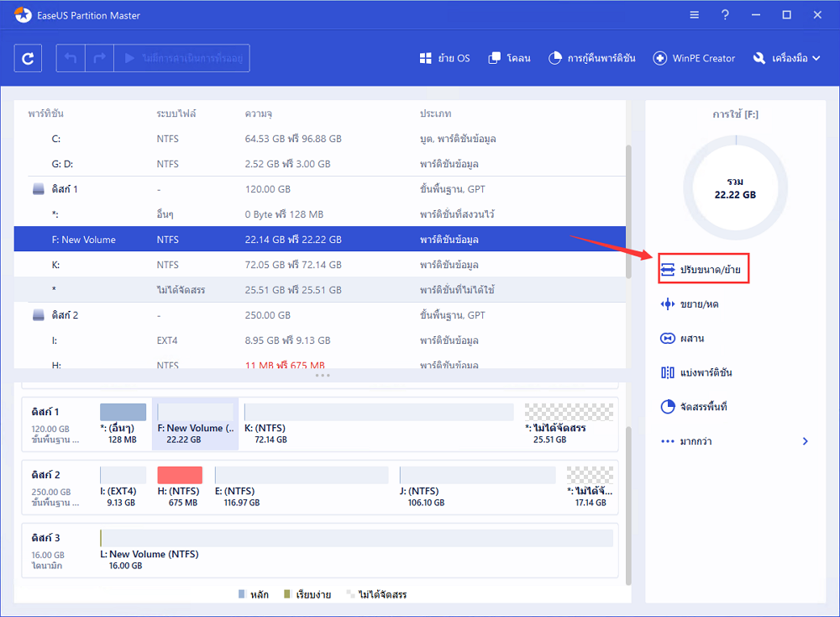Select the red H: (NTFS) 675 MB block
Screen dimensions: 840x617
180,488
